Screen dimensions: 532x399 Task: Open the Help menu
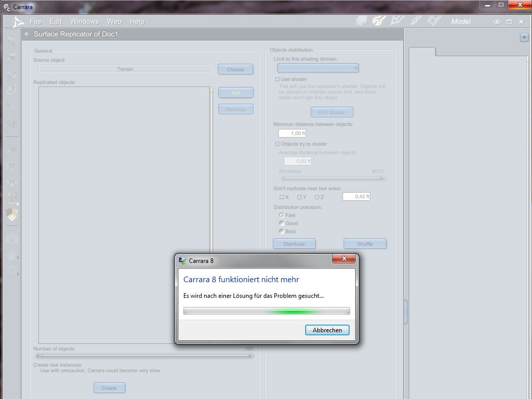[x=137, y=21]
